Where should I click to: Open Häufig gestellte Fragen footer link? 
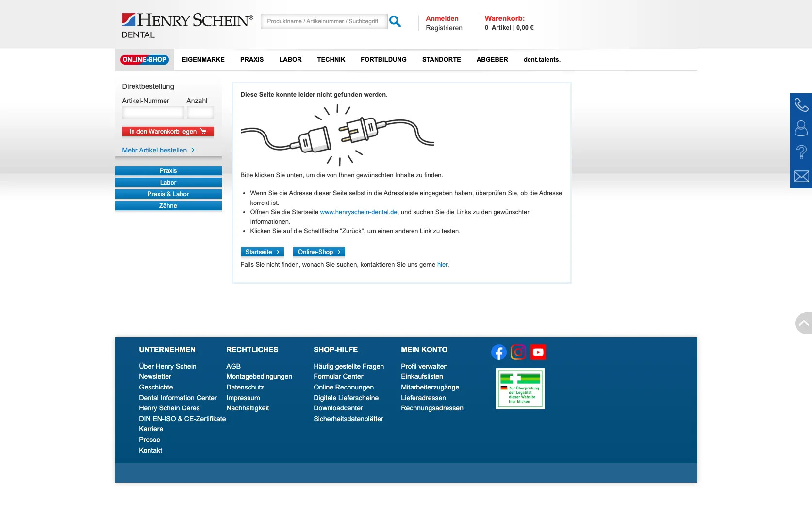click(x=348, y=366)
